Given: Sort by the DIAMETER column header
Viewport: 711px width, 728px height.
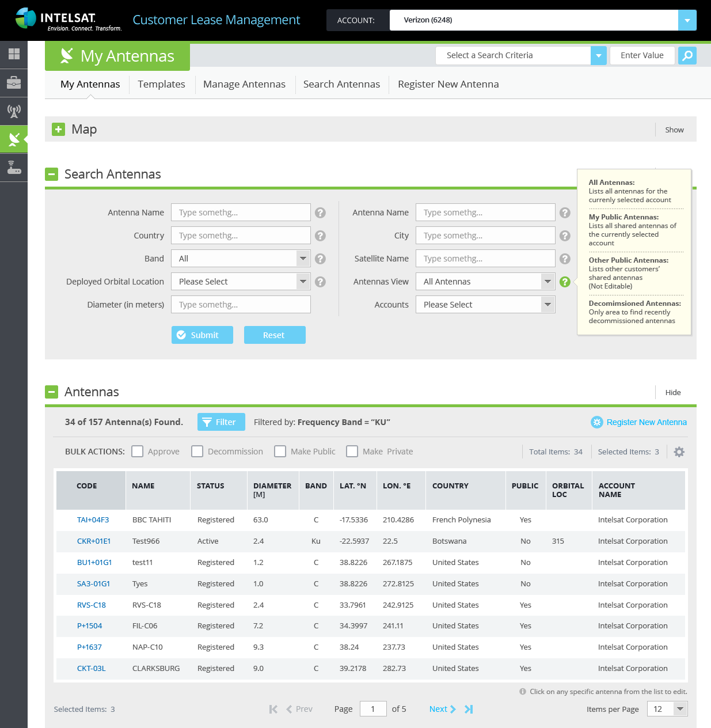Looking at the screenshot, I should [272, 490].
